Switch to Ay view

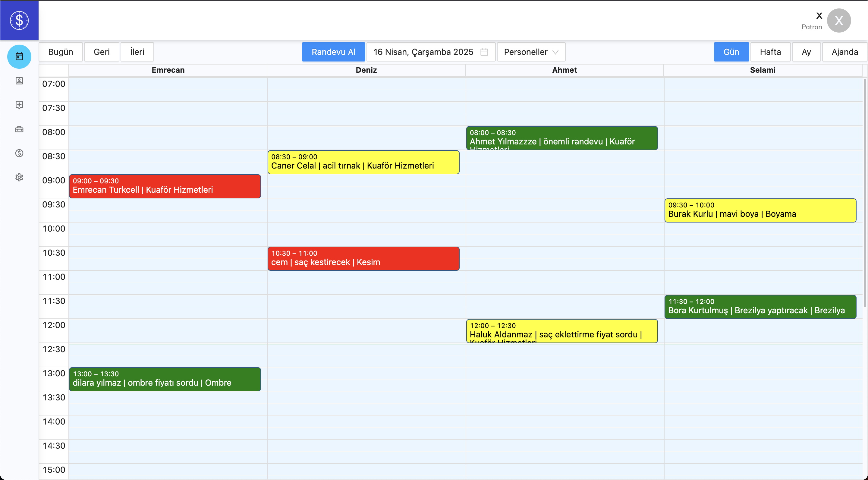pos(806,52)
